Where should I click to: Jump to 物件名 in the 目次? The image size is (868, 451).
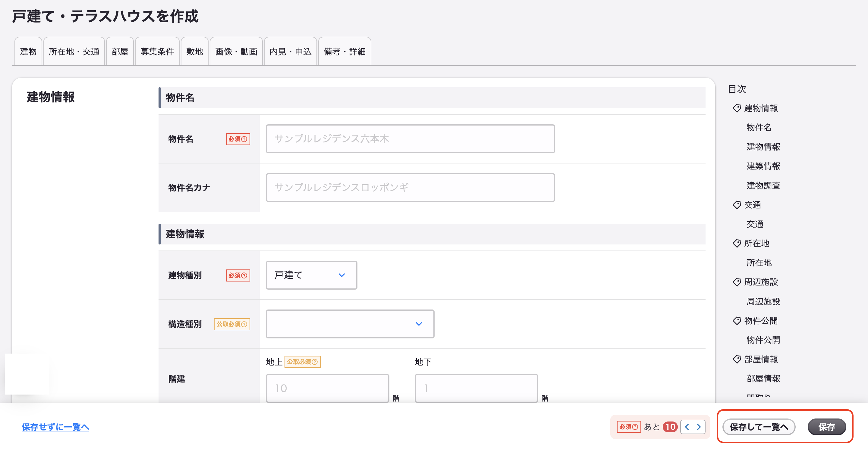759,127
